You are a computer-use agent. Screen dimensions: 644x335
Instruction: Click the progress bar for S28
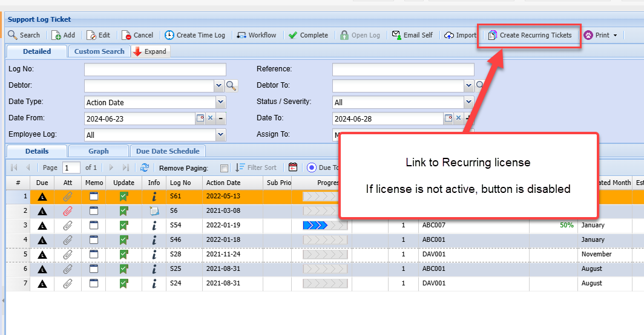point(325,255)
